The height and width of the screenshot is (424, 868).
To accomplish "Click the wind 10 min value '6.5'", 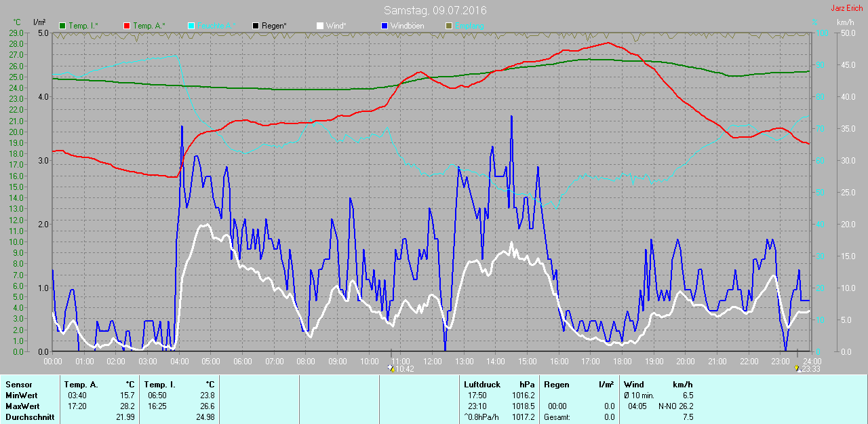I will click(688, 396).
